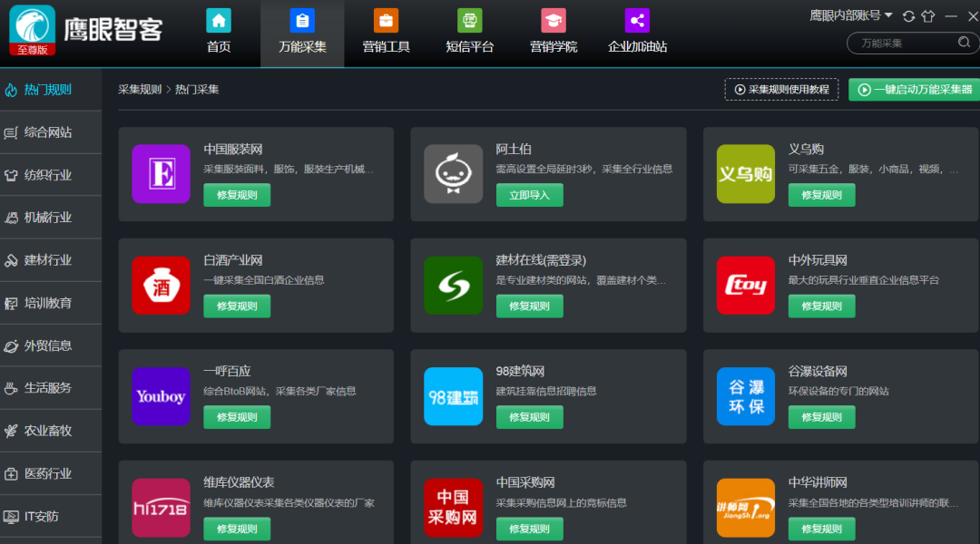
Task: Select 培训教育 in the sidebar
Action: click(51, 303)
